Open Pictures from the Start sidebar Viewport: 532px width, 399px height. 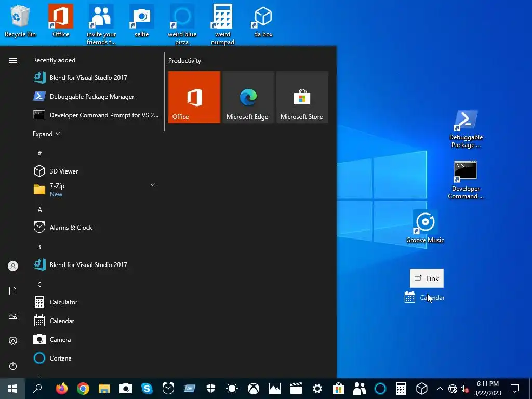tap(13, 316)
